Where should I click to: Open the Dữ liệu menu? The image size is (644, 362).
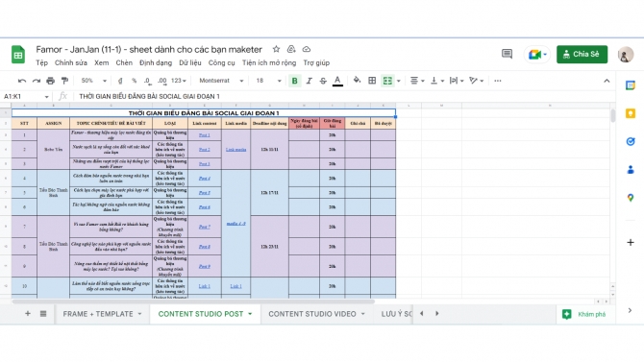pyautogui.click(x=190, y=62)
